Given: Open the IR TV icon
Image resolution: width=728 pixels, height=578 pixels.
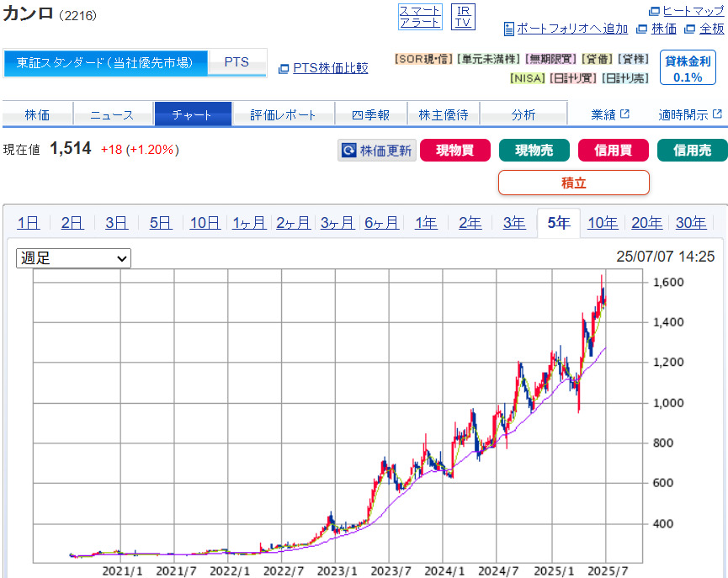Looking at the screenshot, I should pyautogui.click(x=463, y=17).
